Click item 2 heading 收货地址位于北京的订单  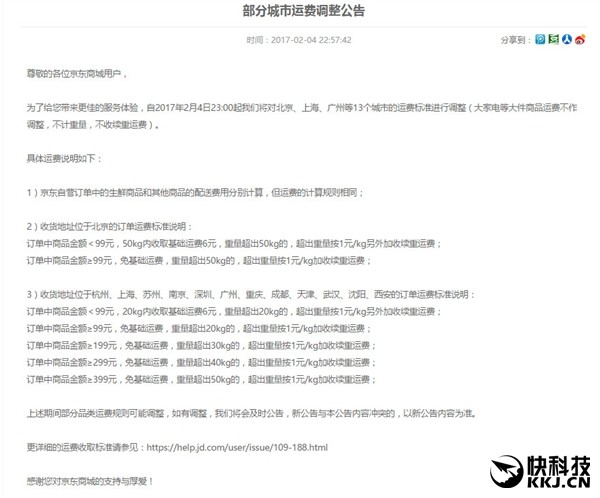tap(109, 226)
